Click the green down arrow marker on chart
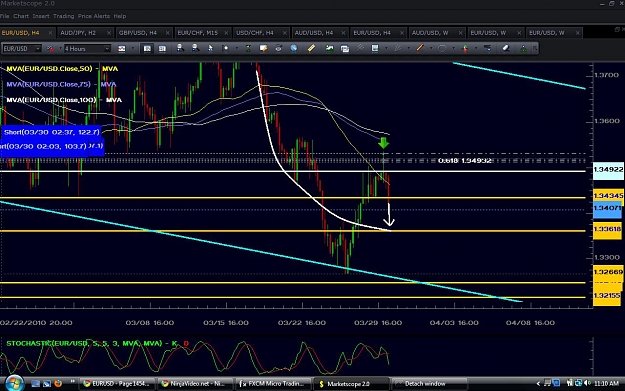625x391 pixels. (x=383, y=143)
